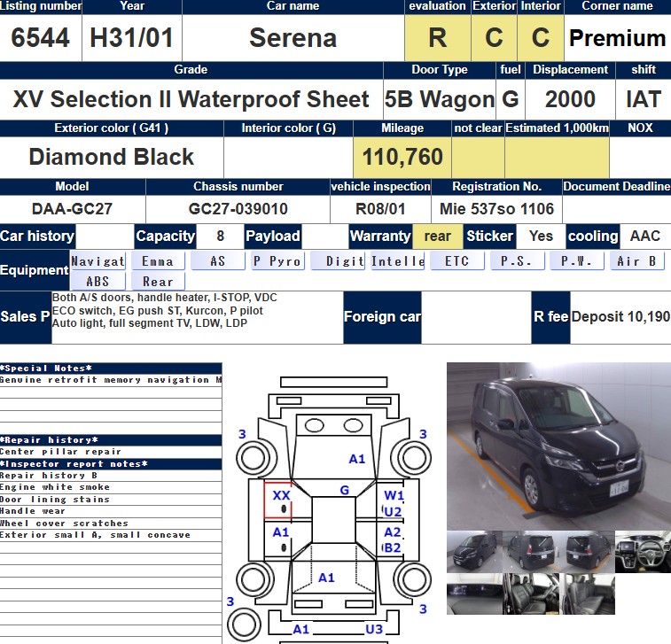The height and width of the screenshot is (644, 671).
Task: Click the year value H31/01
Action: pos(131,37)
